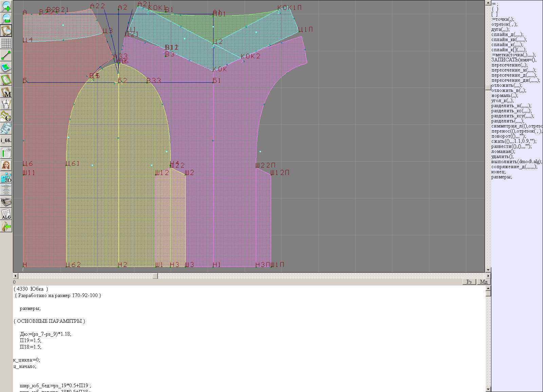Click in code line 'П19:=1.5;'
This screenshot has height=392, width=543.
[x=31, y=340]
